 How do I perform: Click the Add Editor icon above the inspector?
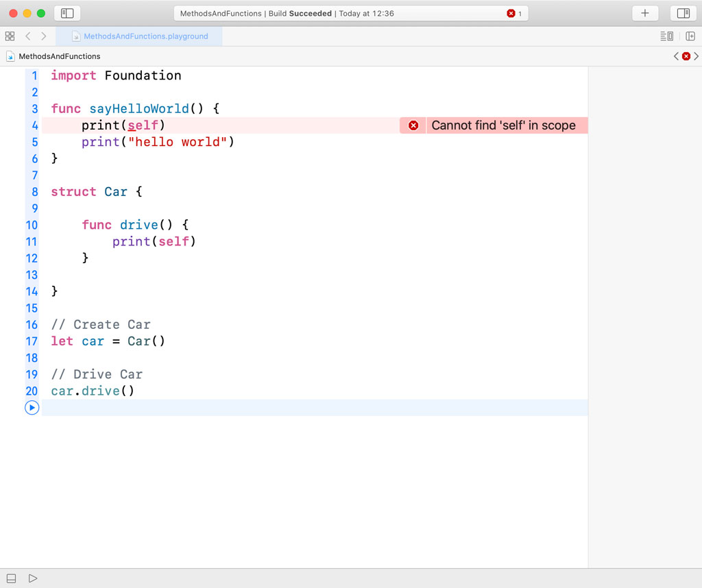click(692, 35)
